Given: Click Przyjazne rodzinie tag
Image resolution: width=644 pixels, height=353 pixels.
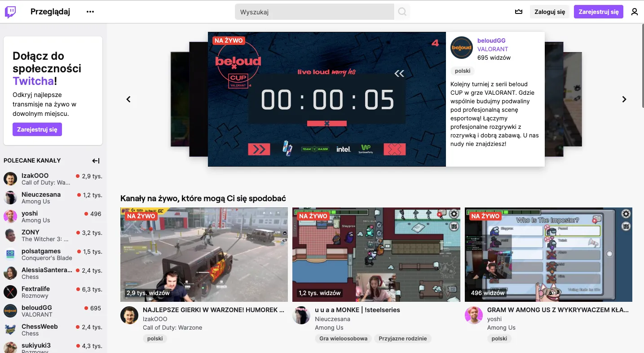Looking at the screenshot, I should [403, 339].
